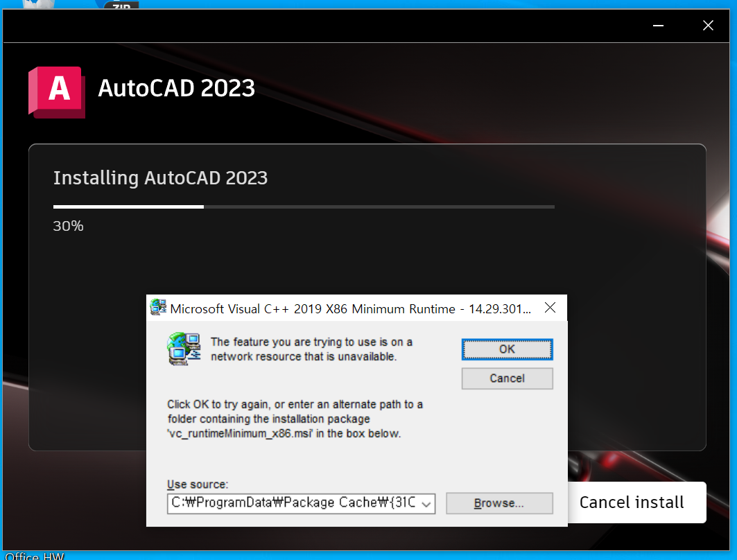Click the Office HW desktop label
Screen dimensions: 737x560
(x=34, y=556)
